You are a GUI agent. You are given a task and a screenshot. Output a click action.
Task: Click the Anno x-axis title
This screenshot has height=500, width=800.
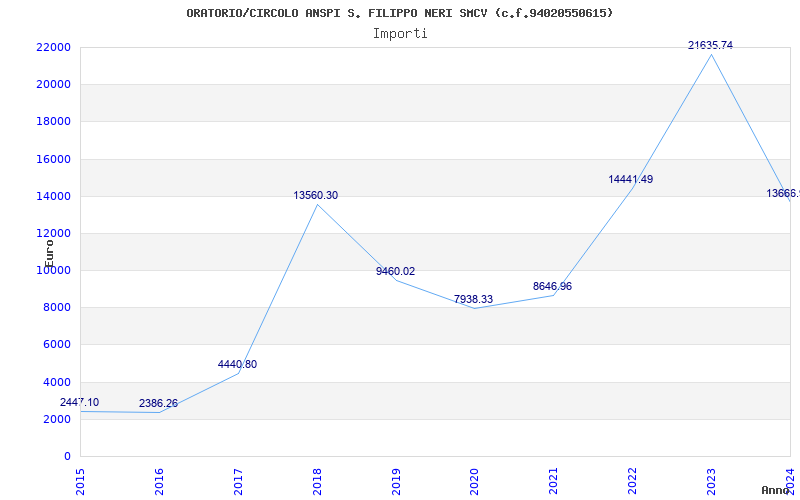tap(776, 490)
